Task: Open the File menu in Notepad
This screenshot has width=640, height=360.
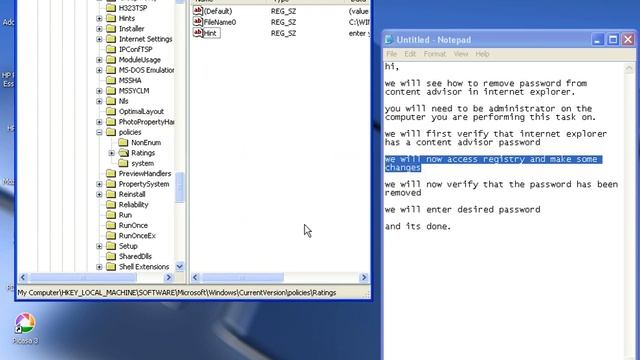Action: [391, 54]
